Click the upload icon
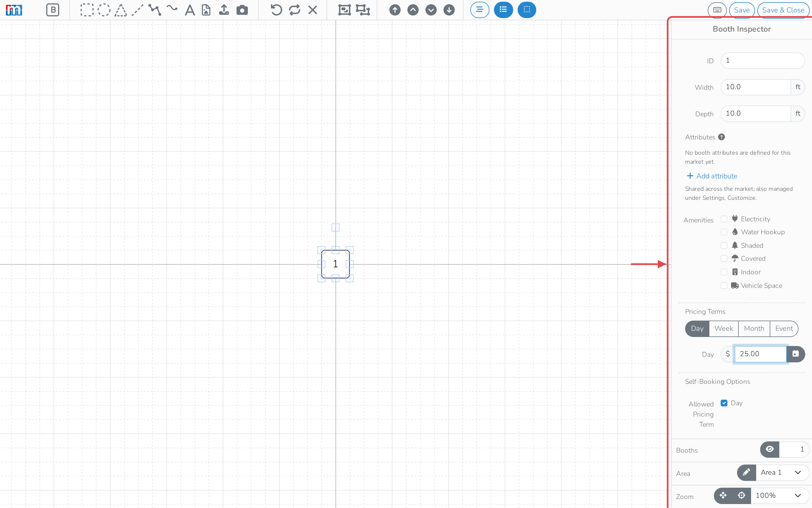This screenshot has width=812, height=508. point(224,10)
